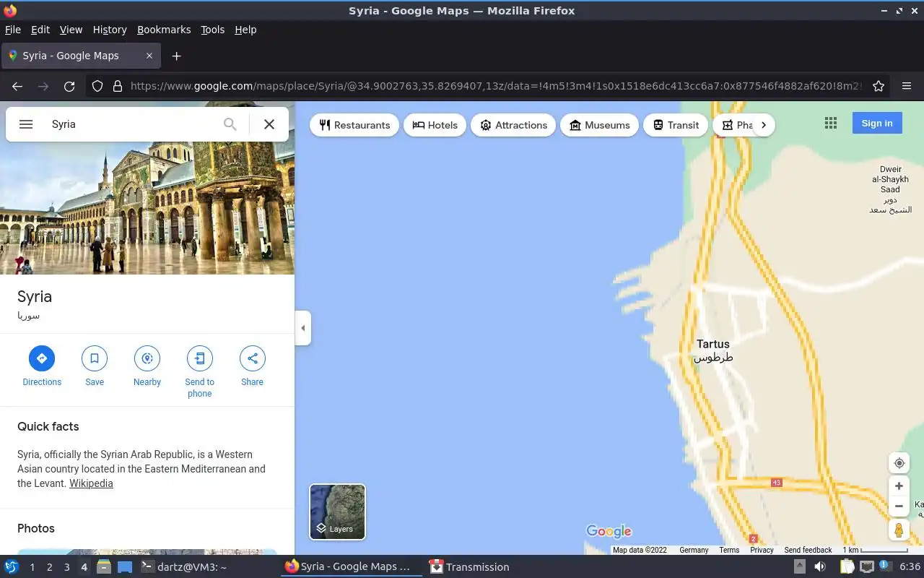Click the URL address bar
The image size is (924, 578).
[x=494, y=86]
